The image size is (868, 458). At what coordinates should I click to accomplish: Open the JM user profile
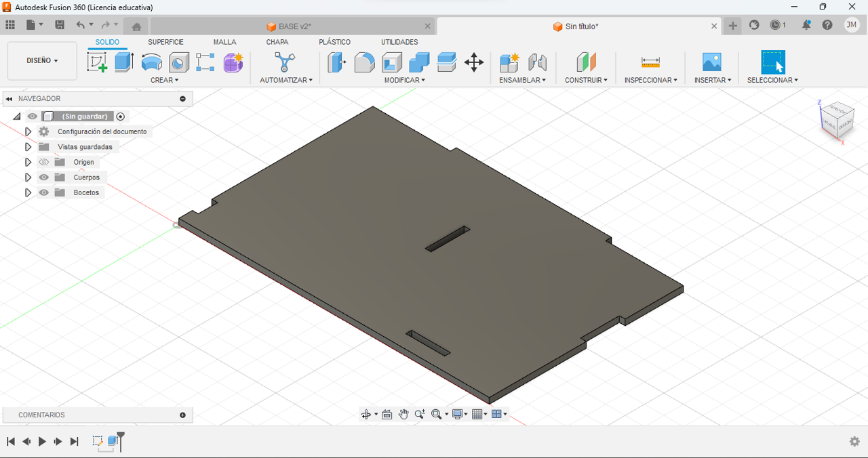coord(852,25)
